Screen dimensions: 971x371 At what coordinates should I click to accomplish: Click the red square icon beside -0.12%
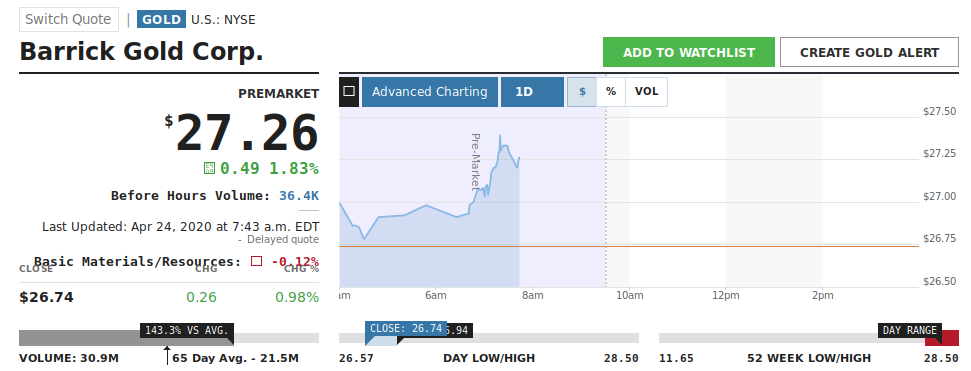(x=256, y=261)
